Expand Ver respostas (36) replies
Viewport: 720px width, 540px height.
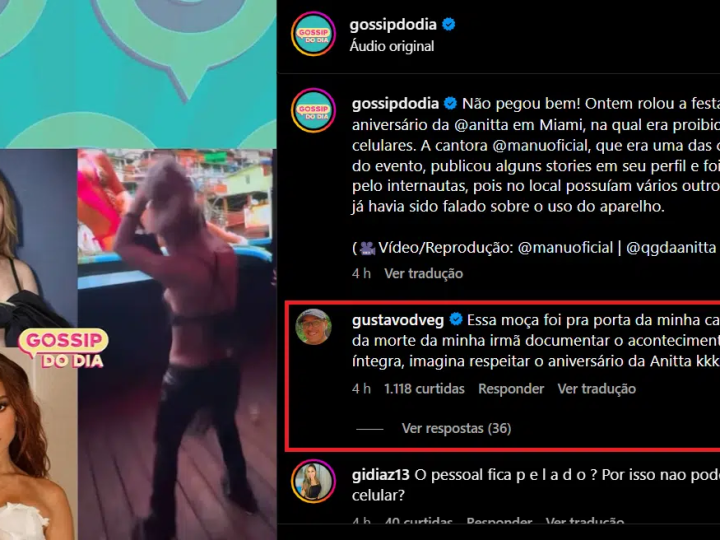[x=456, y=428]
